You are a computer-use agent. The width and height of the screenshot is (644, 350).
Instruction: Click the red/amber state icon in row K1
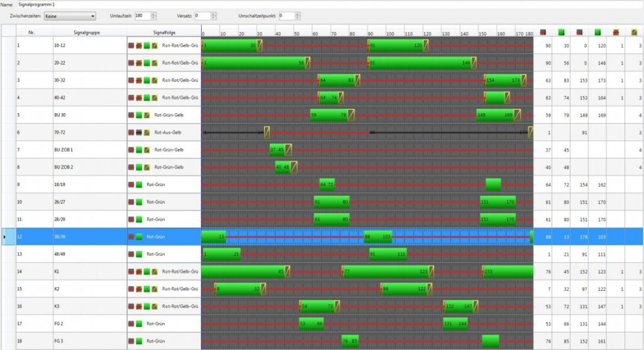click(139, 271)
